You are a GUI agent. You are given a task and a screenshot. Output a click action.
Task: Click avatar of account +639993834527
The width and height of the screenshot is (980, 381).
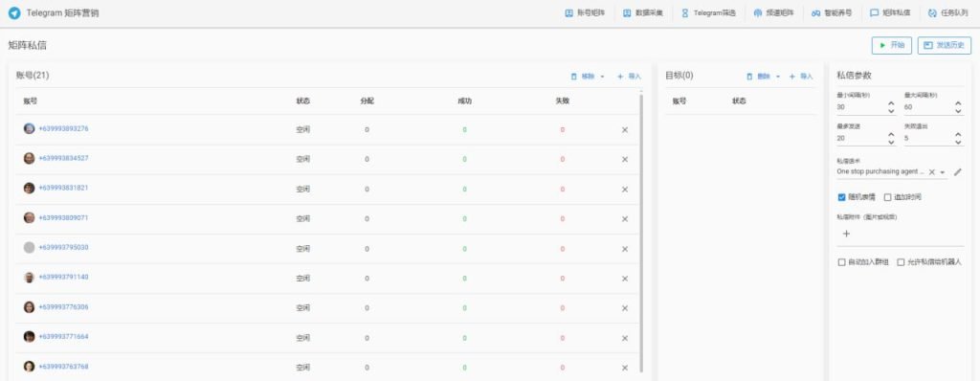(30, 158)
